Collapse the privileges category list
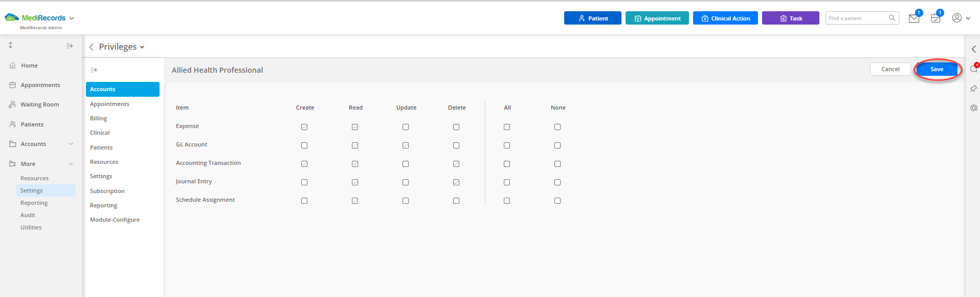 pyautogui.click(x=94, y=70)
